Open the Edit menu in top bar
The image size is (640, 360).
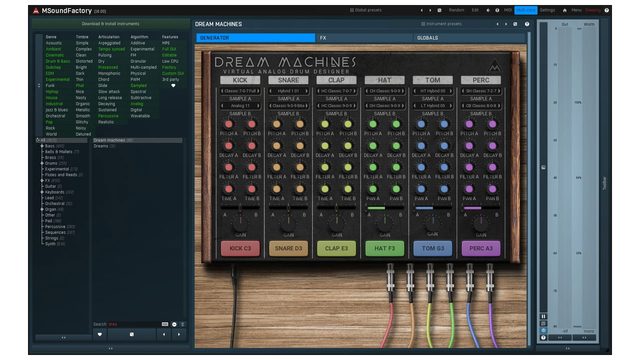pos(475,10)
